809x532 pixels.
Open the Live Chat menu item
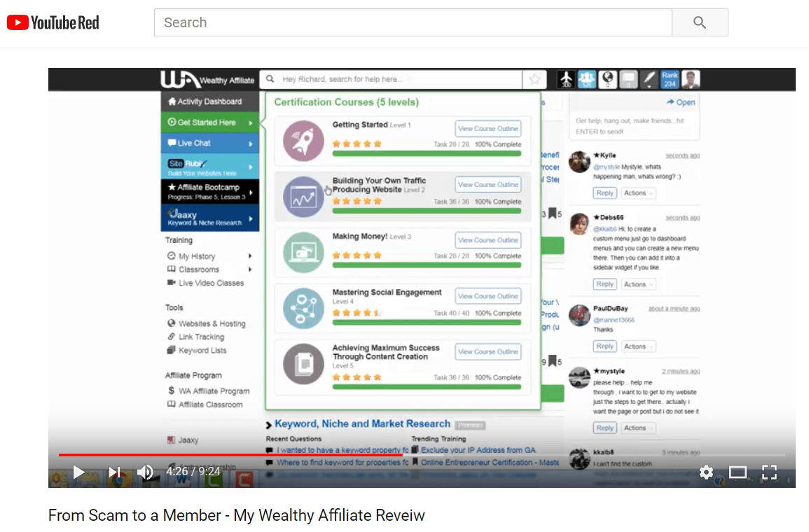point(209,143)
